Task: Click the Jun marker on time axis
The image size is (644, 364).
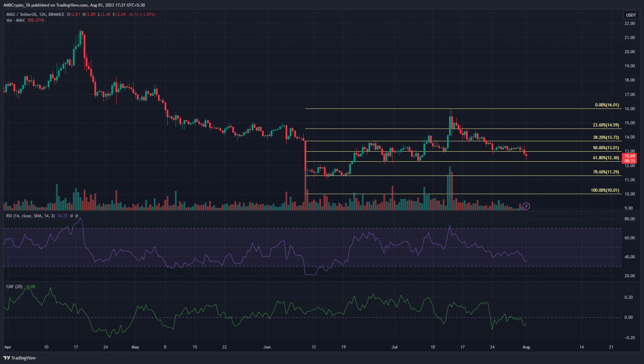Action: [x=267, y=347]
